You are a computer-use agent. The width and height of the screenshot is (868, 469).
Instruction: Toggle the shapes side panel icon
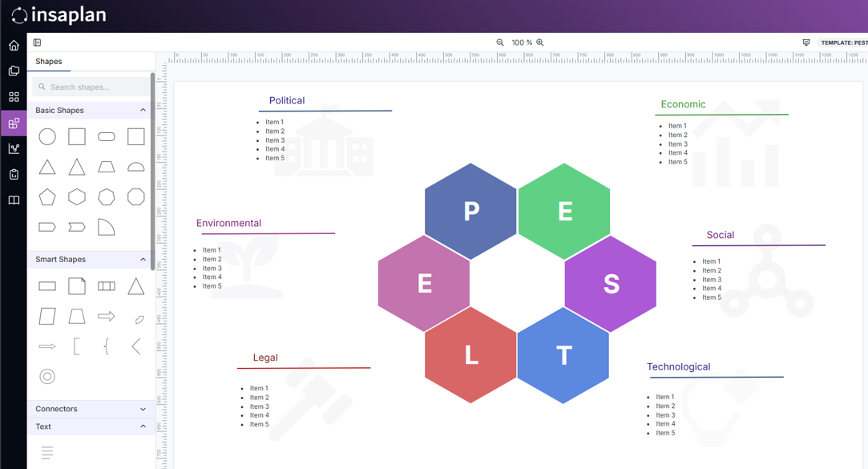[x=37, y=42]
